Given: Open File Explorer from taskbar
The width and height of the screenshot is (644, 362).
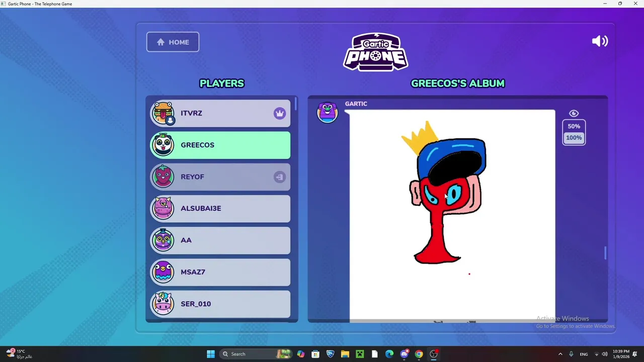Looking at the screenshot, I should [x=345, y=354].
